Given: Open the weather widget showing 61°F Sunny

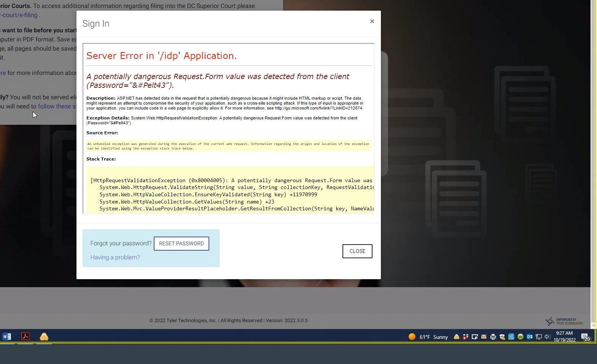Looking at the screenshot, I should 428,337.
